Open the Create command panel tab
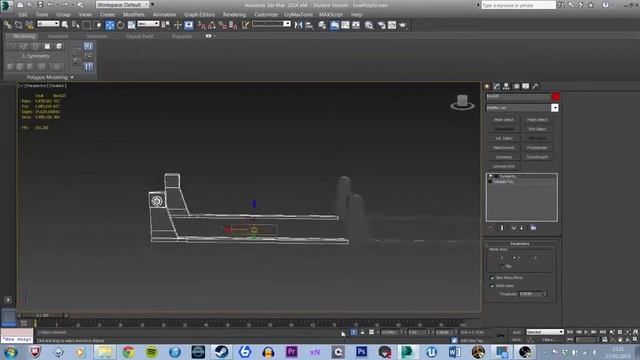 [487, 86]
